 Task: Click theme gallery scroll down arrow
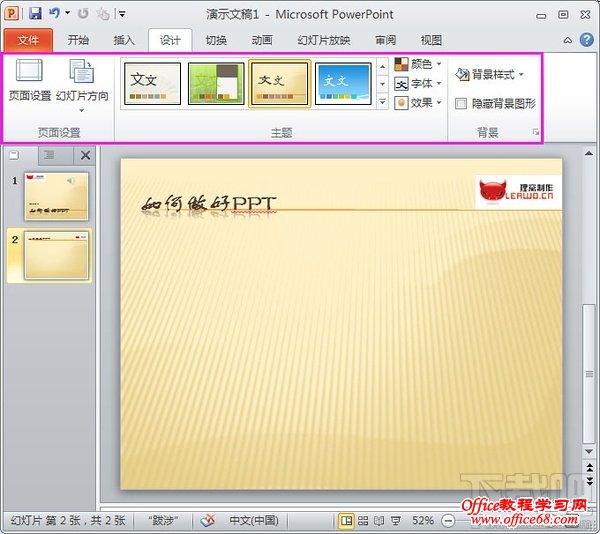point(382,84)
